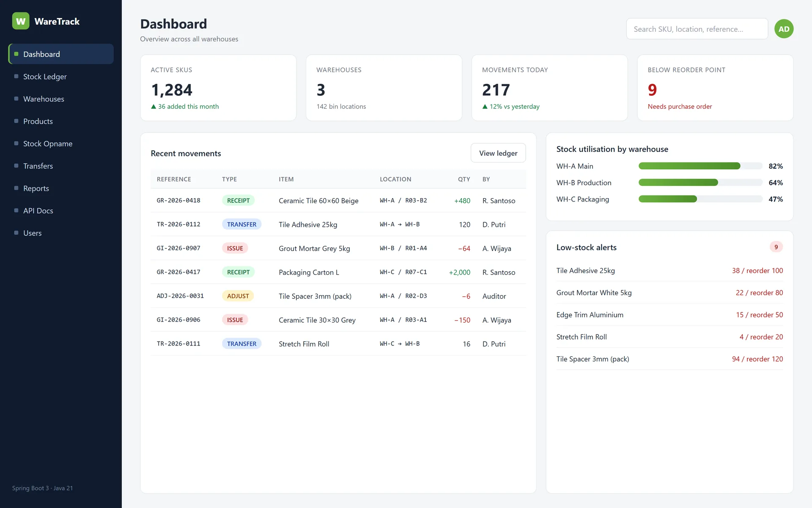Screen dimensions: 812x508
Task: Open the Reports page
Action: coord(61,188)
